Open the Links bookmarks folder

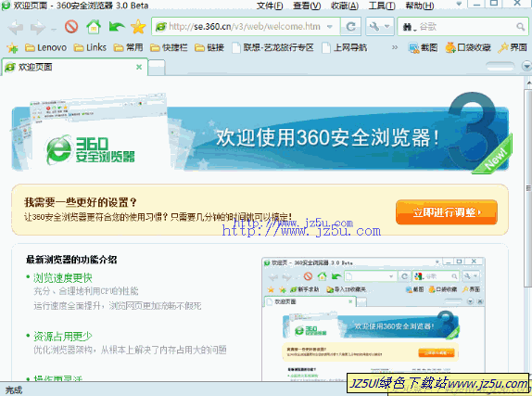click(x=90, y=47)
